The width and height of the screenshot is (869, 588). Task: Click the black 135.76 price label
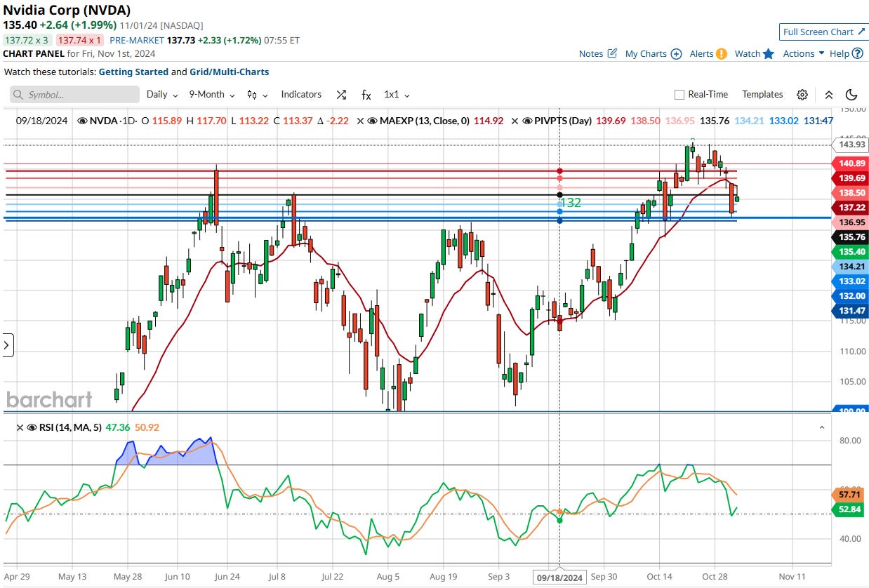pyautogui.click(x=850, y=237)
